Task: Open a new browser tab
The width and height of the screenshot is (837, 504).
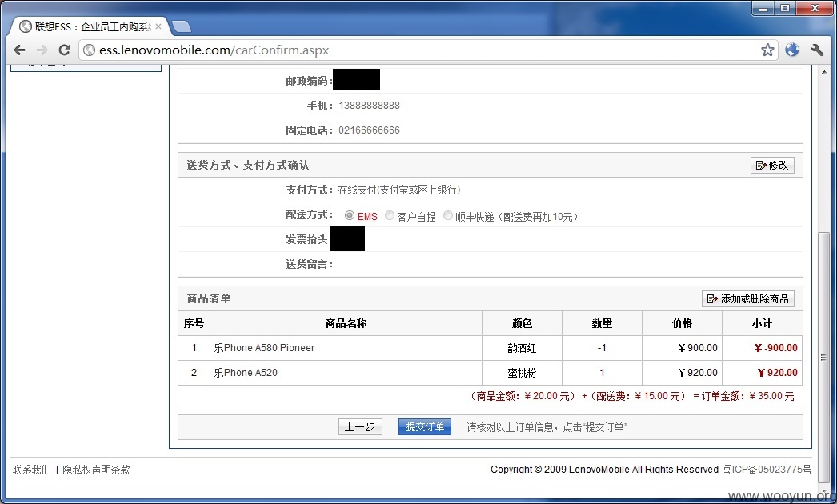Action: [182, 26]
